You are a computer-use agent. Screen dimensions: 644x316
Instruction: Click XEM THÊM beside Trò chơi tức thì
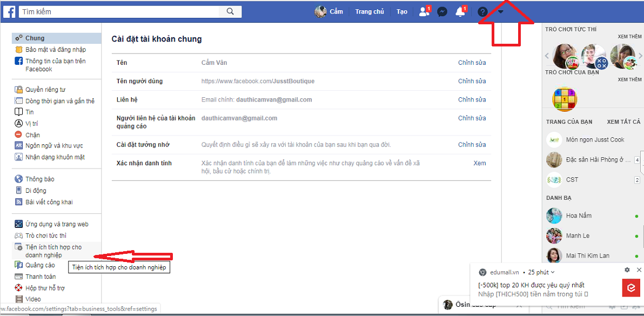tap(629, 37)
